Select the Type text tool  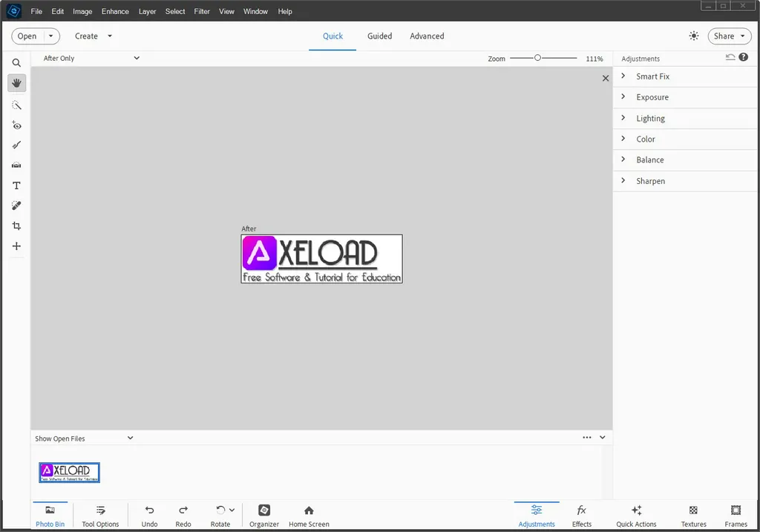pyautogui.click(x=16, y=185)
